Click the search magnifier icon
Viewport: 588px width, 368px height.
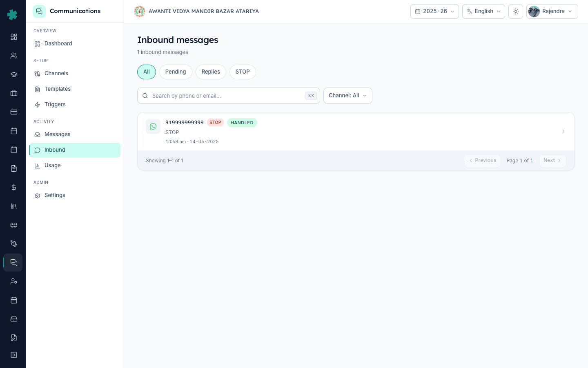tap(145, 96)
